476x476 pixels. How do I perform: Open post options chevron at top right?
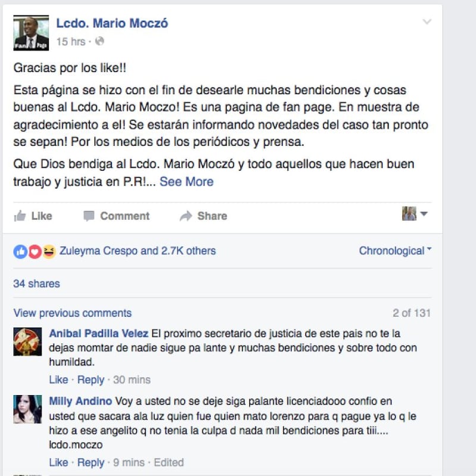pos(427,21)
